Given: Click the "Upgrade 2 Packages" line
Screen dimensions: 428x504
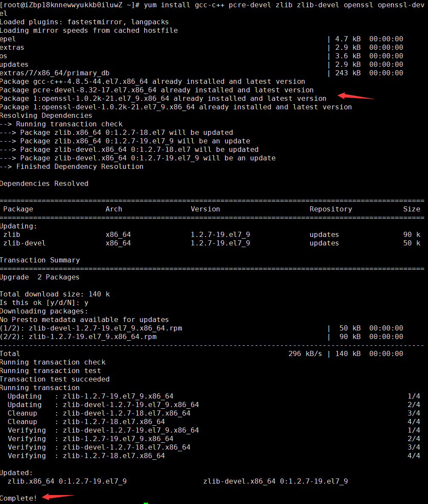Looking at the screenshot, I should point(40,277).
